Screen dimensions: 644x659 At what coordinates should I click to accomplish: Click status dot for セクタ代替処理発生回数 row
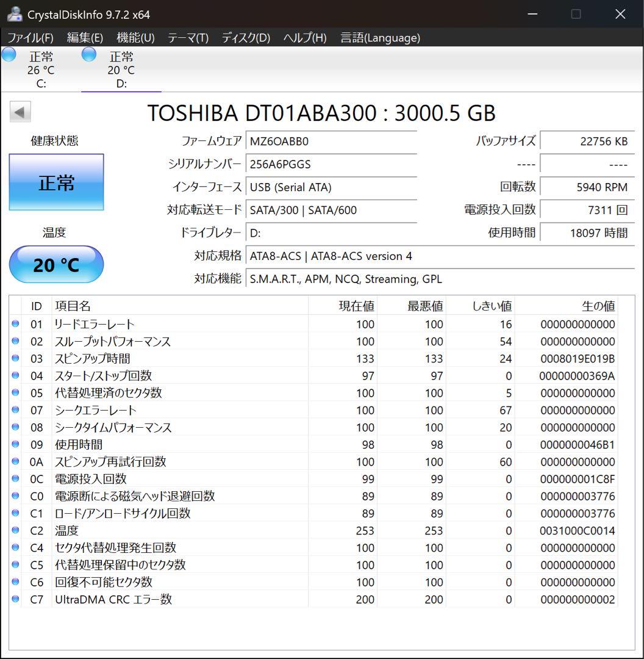point(15,547)
